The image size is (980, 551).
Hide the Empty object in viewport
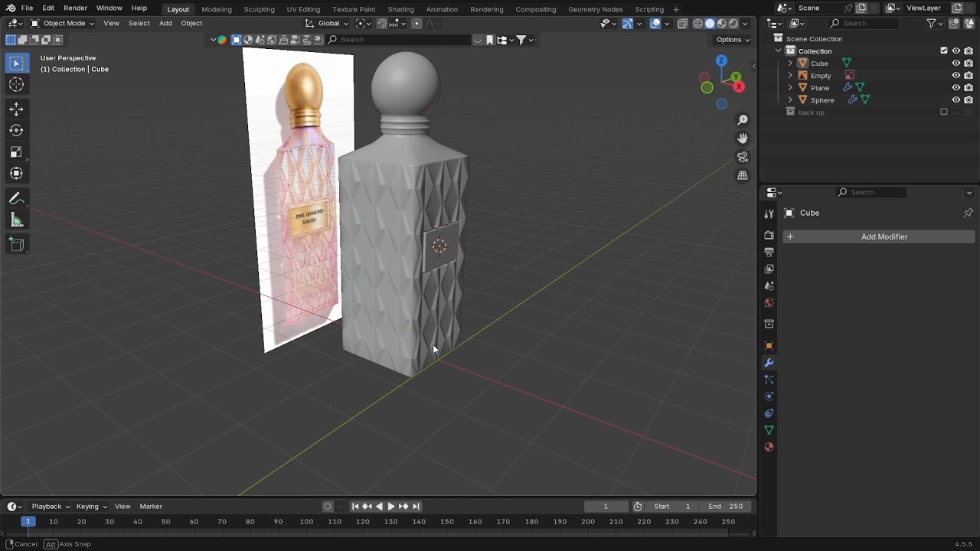point(955,76)
